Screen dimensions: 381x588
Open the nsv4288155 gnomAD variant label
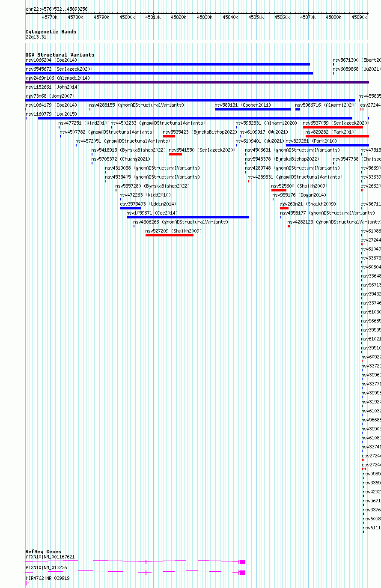137,105
